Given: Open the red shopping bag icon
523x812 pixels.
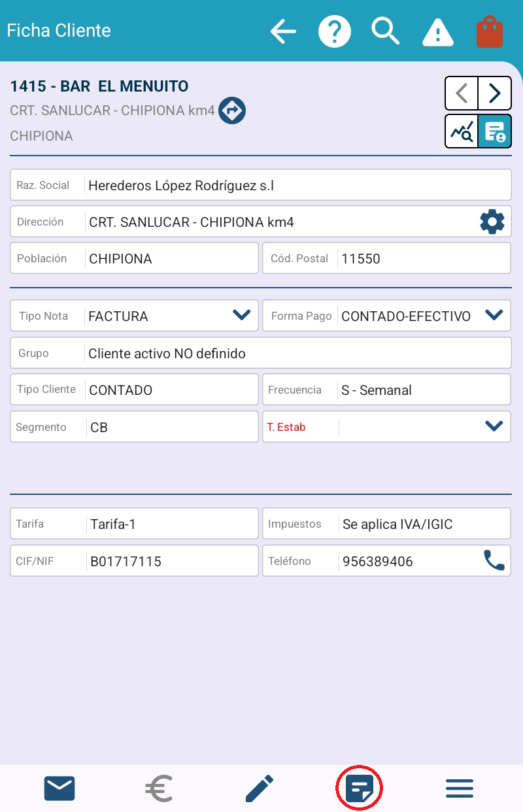Looking at the screenshot, I should tap(490, 32).
